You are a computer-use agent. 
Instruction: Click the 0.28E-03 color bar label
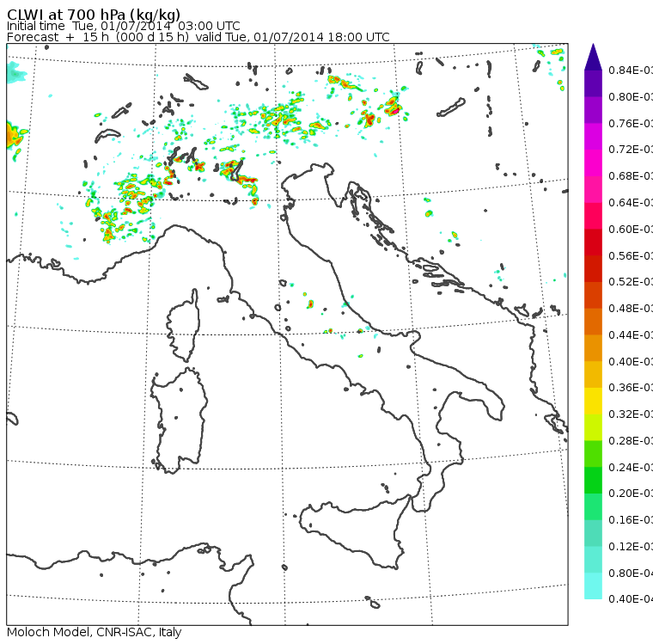point(630,440)
